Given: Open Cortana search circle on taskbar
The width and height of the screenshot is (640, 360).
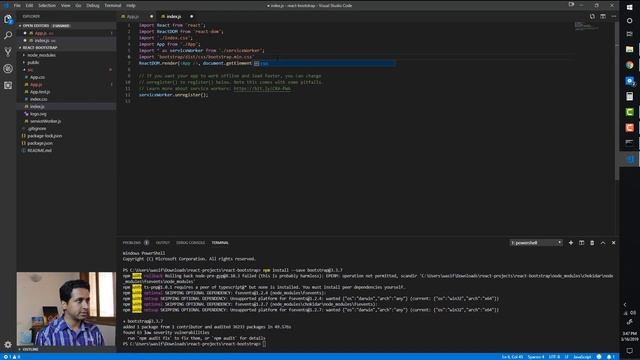Looking at the screenshot, I should pyautogui.click(x=629, y=20).
